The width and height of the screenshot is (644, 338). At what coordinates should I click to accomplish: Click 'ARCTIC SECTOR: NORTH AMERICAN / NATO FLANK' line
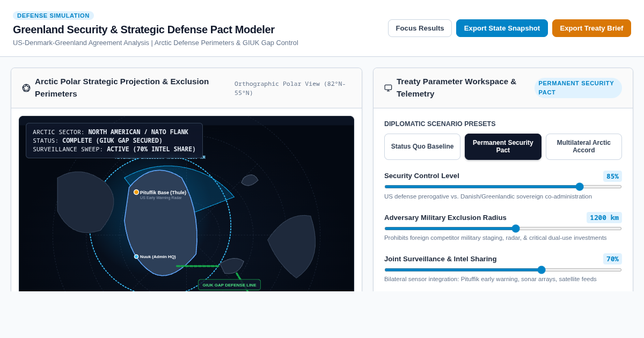pyautogui.click(x=111, y=132)
